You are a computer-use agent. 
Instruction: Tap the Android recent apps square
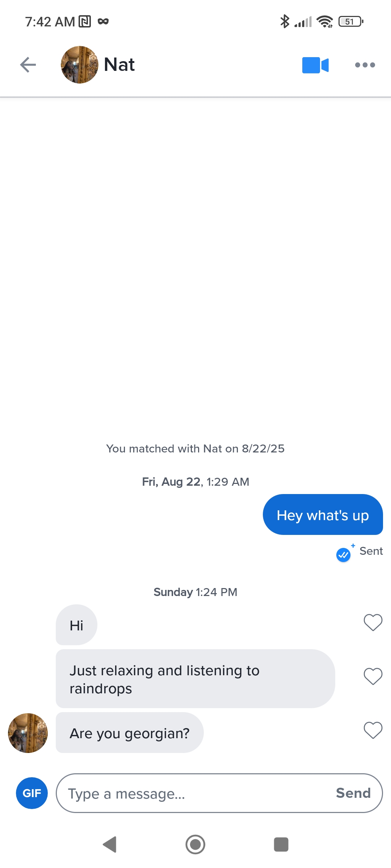[x=281, y=844]
